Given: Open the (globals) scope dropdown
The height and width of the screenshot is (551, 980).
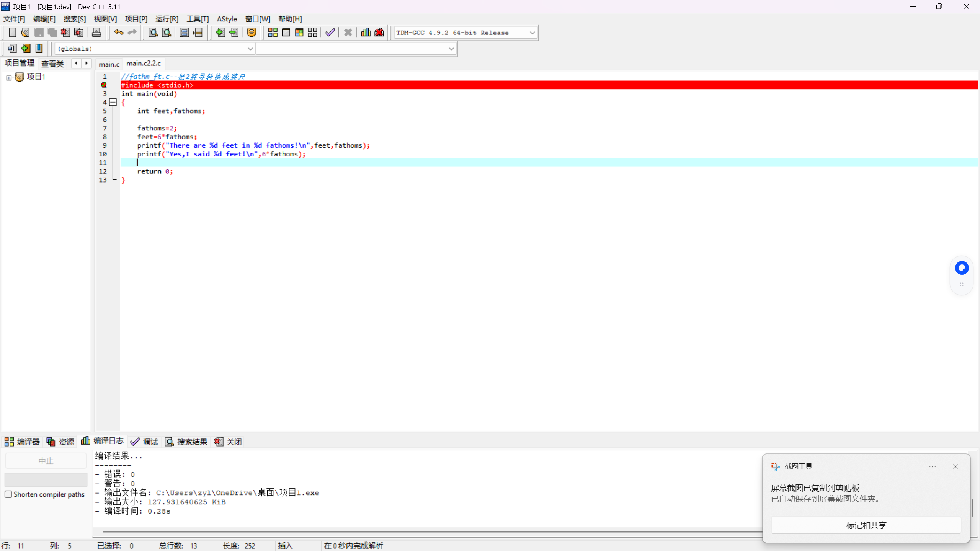Looking at the screenshot, I should [250, 49].
